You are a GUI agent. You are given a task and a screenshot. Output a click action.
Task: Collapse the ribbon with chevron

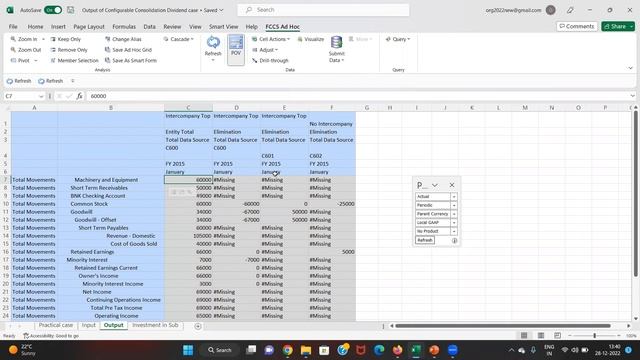[x=631, y=68]
